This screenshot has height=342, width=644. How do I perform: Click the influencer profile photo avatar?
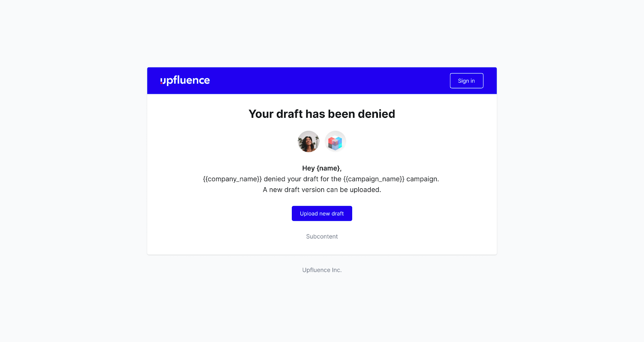pos(308,142)
